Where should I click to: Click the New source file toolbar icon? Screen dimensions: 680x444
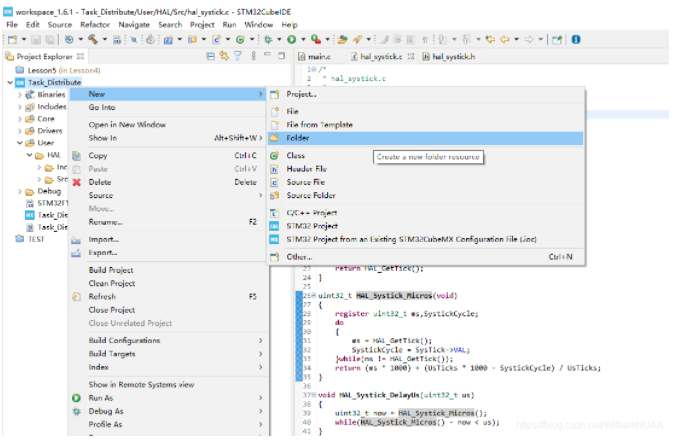[x=216, y=39]
